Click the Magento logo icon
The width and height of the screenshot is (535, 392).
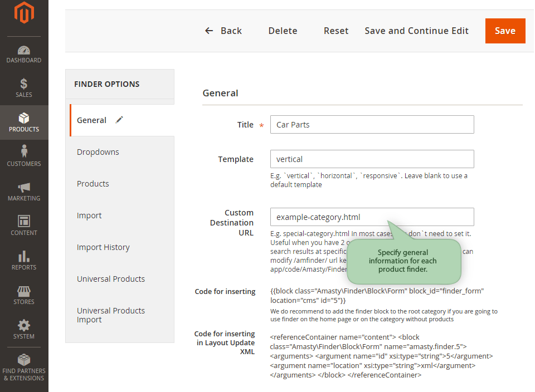tap(24, 13)
